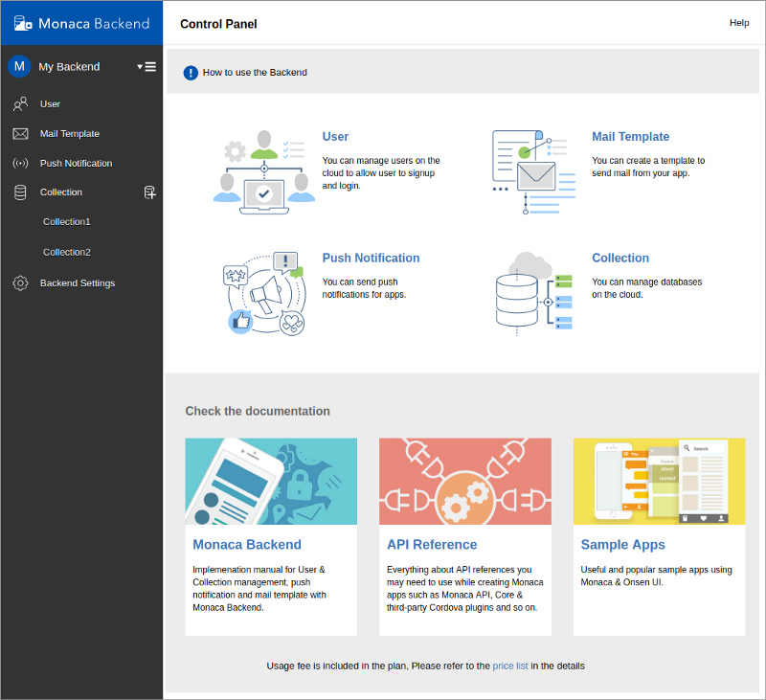Click the User people icon in sidebar
This screenshot has height=700, width=766.
[x=20, y=104]
